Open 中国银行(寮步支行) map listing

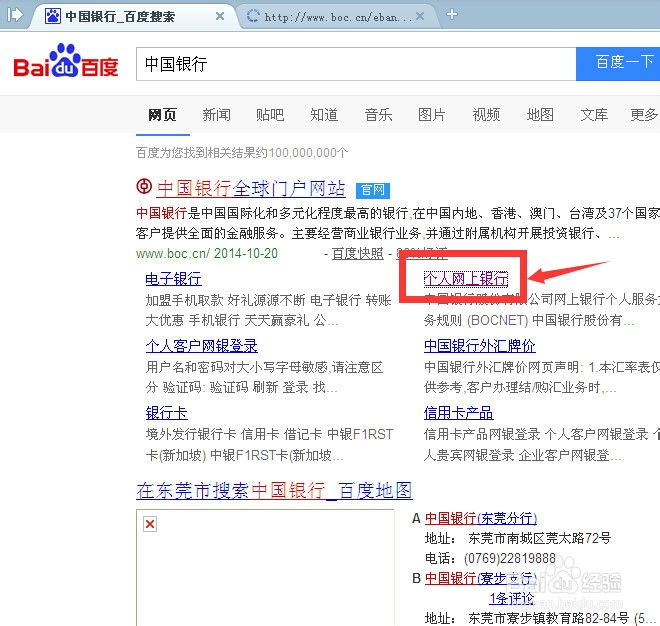click(x=481, y=578)
